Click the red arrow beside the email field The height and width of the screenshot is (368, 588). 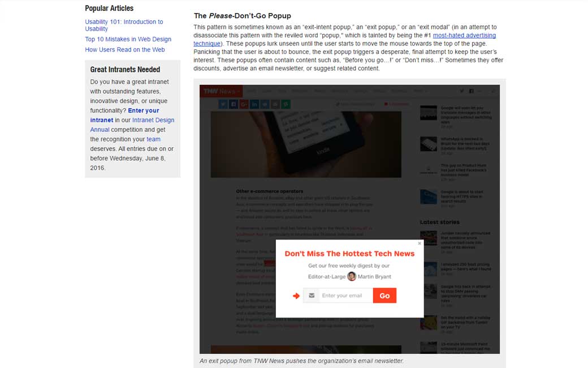point(296,296)
